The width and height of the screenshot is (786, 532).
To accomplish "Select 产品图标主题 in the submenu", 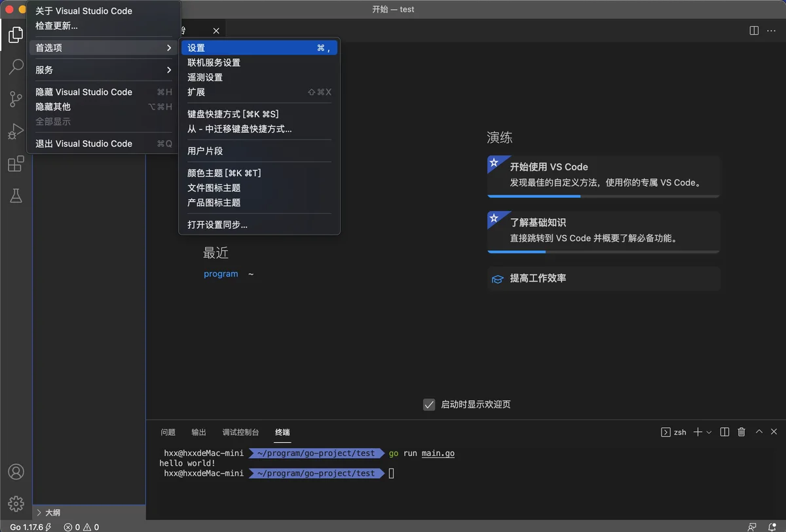I will 259,202.
